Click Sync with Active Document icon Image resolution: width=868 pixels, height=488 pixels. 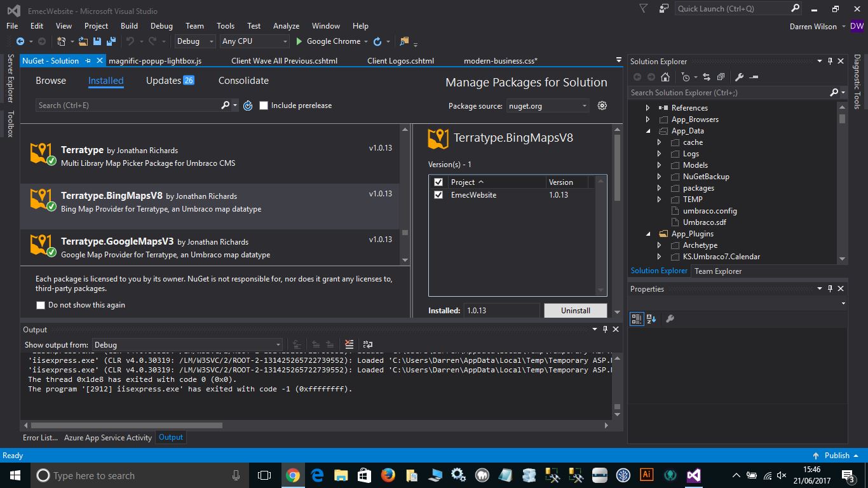point(706,77)
